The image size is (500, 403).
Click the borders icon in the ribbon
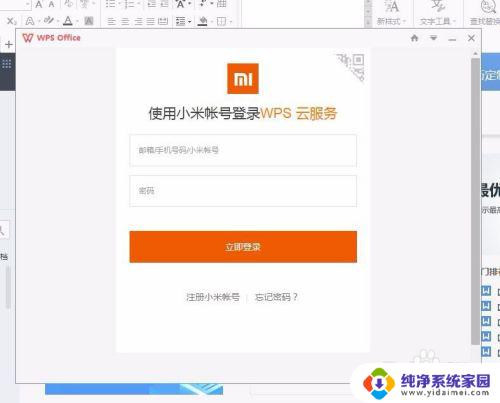221,22
